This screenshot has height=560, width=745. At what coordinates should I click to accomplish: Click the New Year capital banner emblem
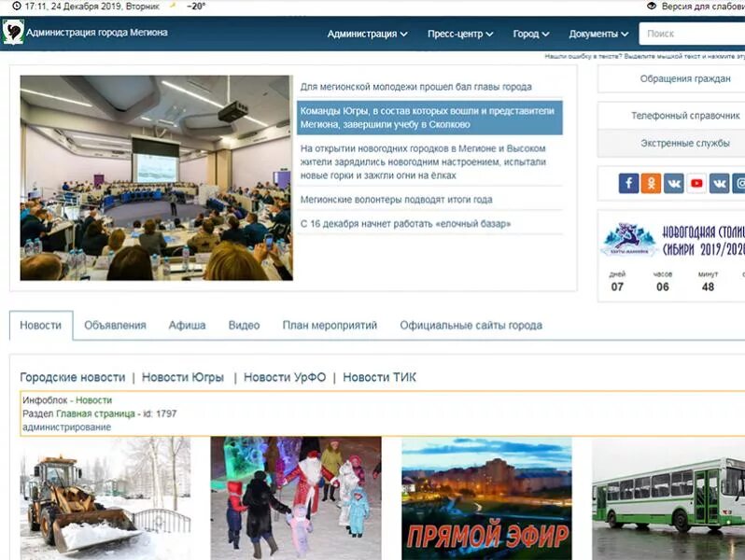click(627, 239)
